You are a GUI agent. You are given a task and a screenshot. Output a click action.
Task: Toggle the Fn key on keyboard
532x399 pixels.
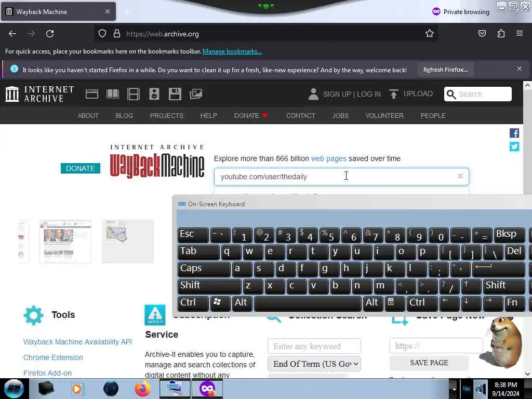coord(514,303)
